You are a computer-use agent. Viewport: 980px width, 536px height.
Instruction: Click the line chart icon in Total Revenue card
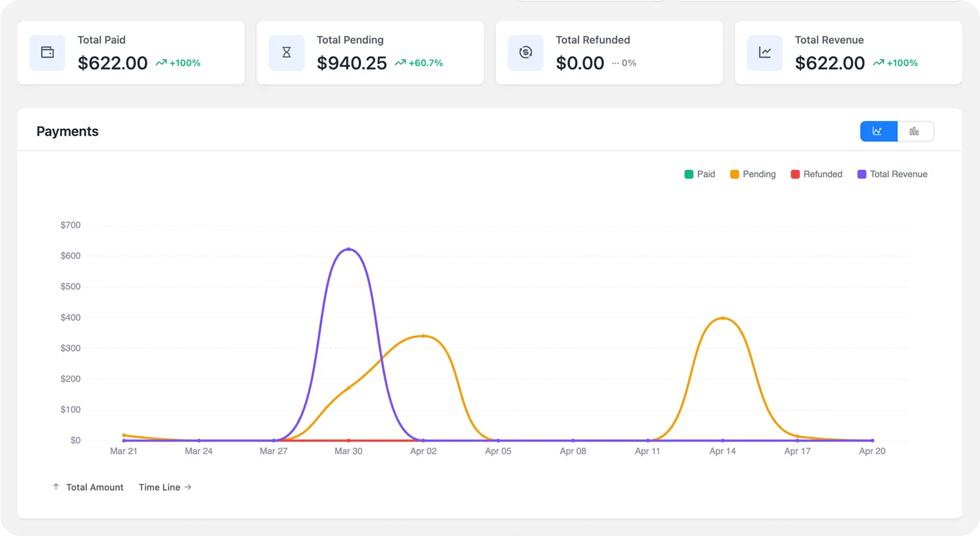click(765, 53)
